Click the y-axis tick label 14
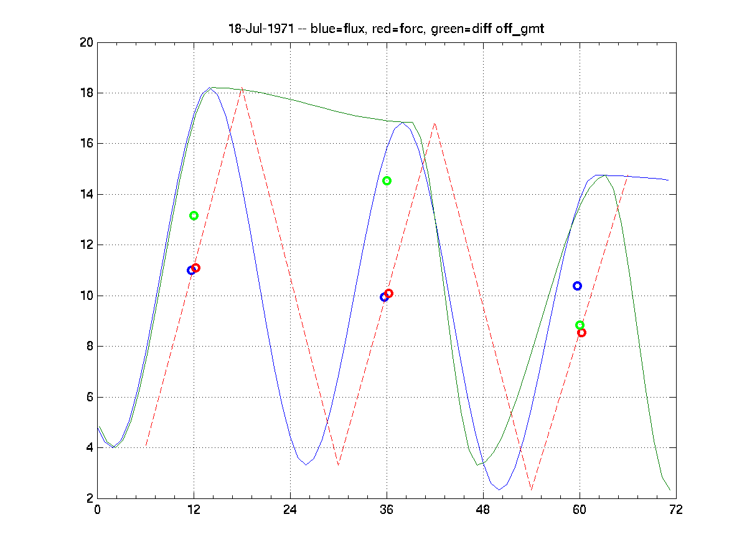Viewport: 747px width, 560px height. [85, 194]
